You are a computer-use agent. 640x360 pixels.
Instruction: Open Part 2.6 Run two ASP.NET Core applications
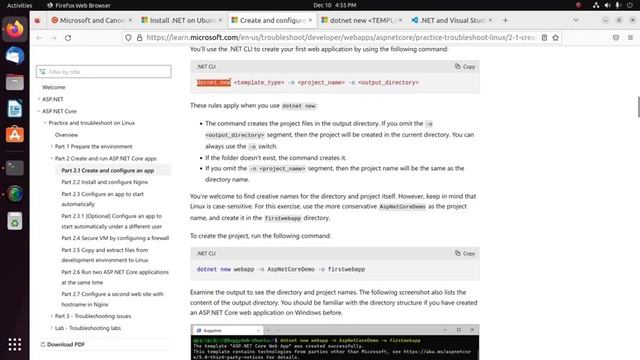point(115,277)
